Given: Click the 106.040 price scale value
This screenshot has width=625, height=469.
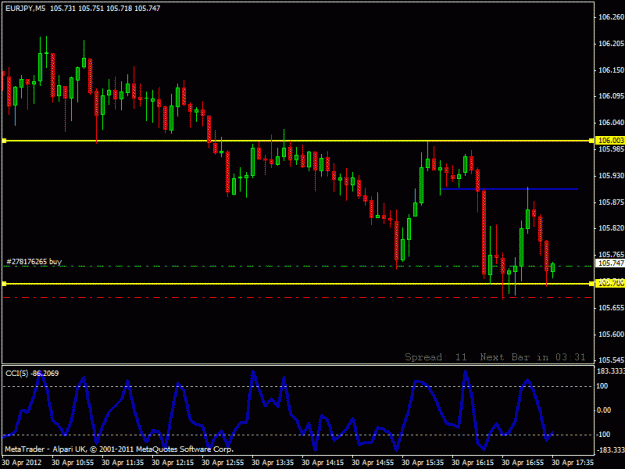Looking at the screenshot, I should coord(611,122).
